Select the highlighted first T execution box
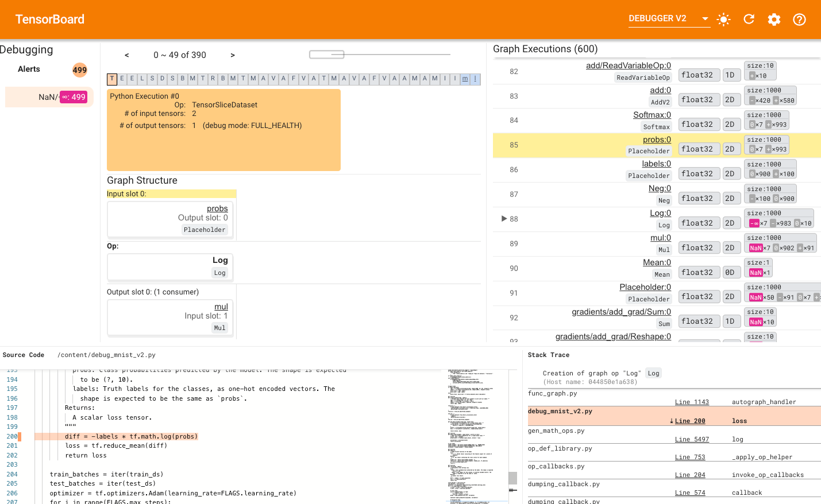Viewport: 821px width, 504px height. tap(112, 79)
